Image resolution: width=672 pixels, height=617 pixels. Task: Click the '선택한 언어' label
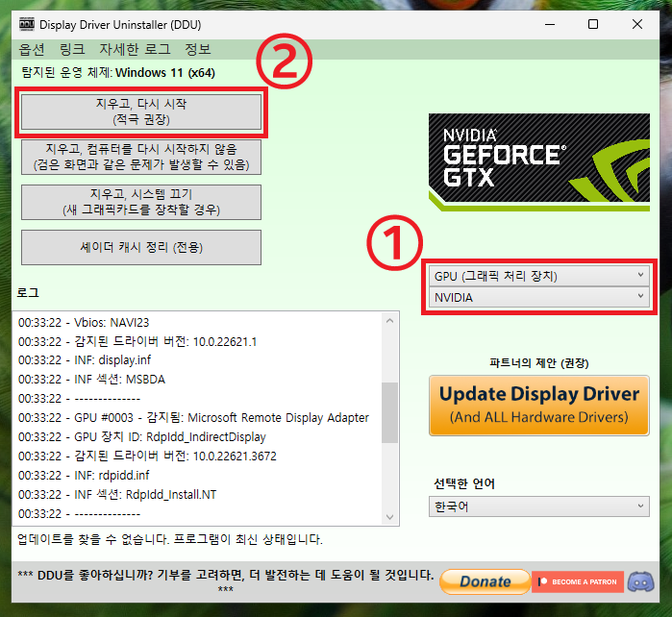[x=464, y=483]
